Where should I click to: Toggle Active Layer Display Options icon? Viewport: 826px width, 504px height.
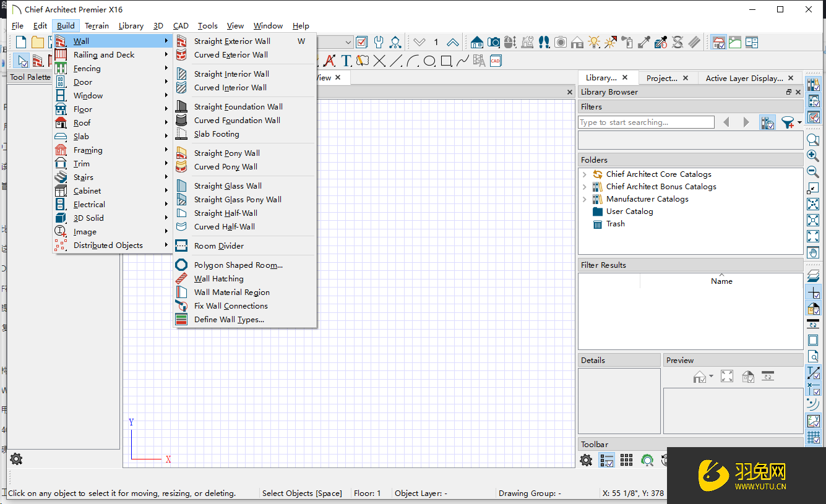point(813,117)
